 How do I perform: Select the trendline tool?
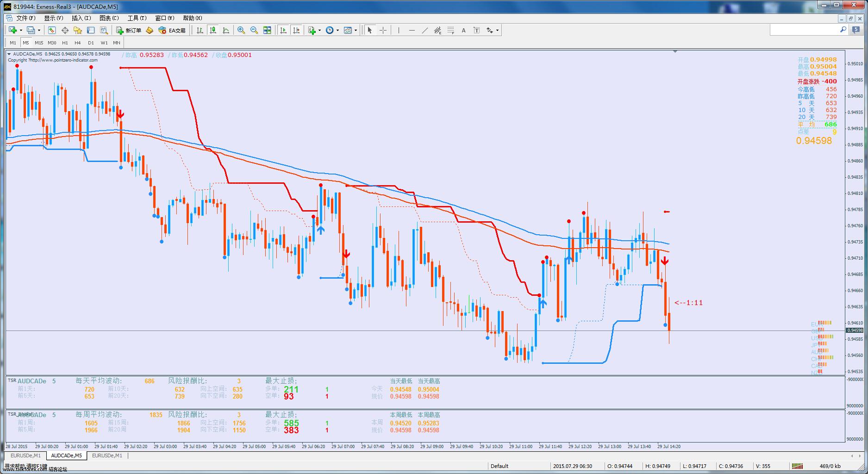(x=425, y=30)
